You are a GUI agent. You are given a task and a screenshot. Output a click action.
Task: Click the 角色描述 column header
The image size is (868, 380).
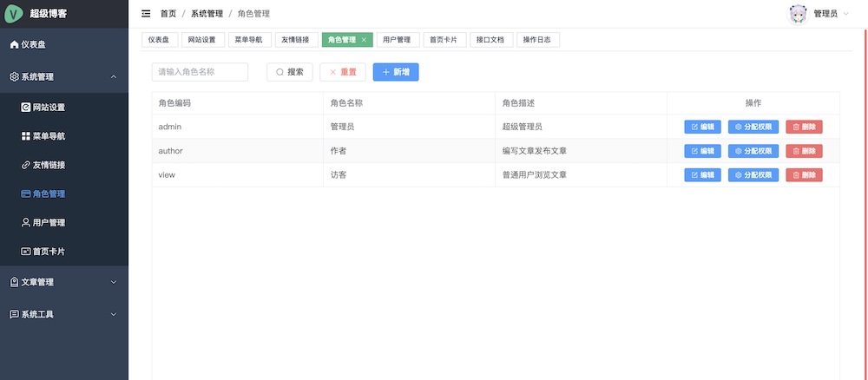click(x=581, y=103)
